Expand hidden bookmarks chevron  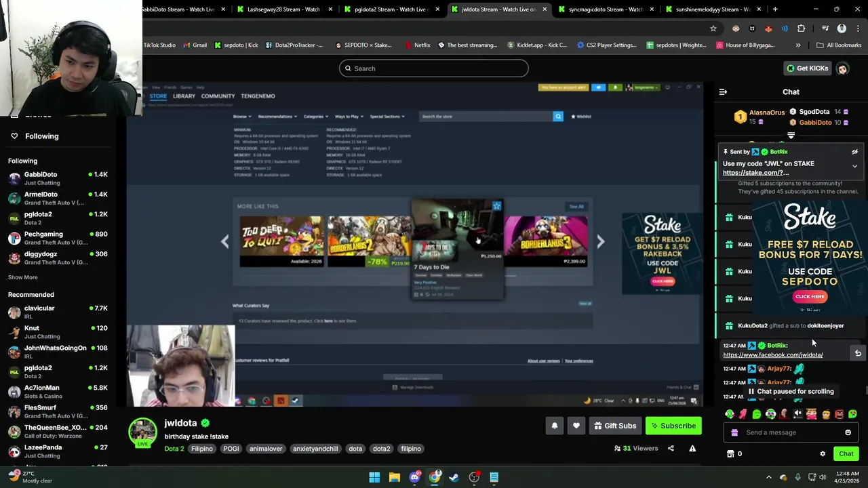pos(797,45)
